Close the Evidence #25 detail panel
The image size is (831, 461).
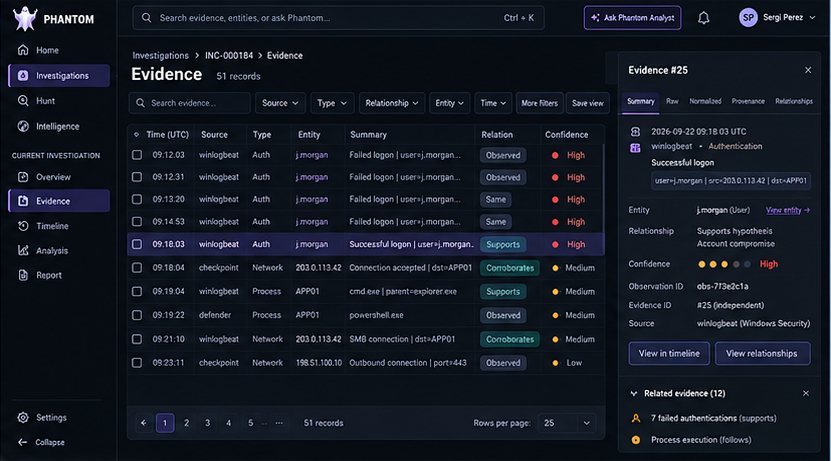click(808, 70)
